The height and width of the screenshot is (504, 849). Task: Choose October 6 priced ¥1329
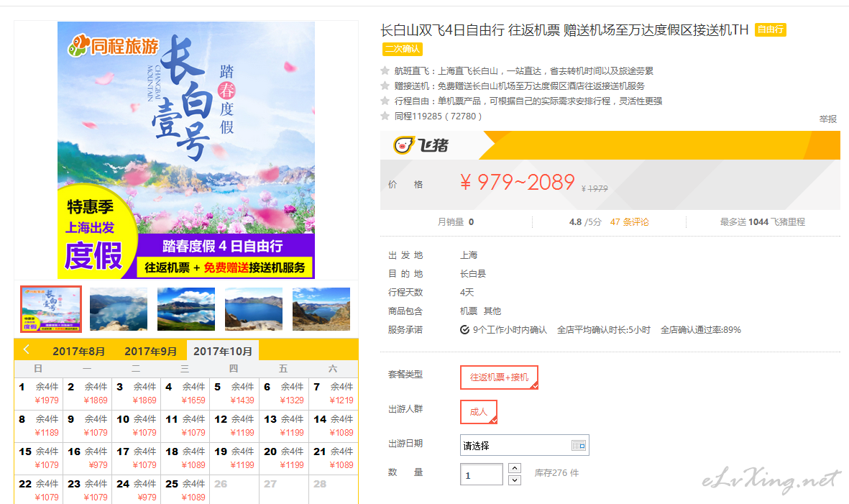(x=284, y=393)
